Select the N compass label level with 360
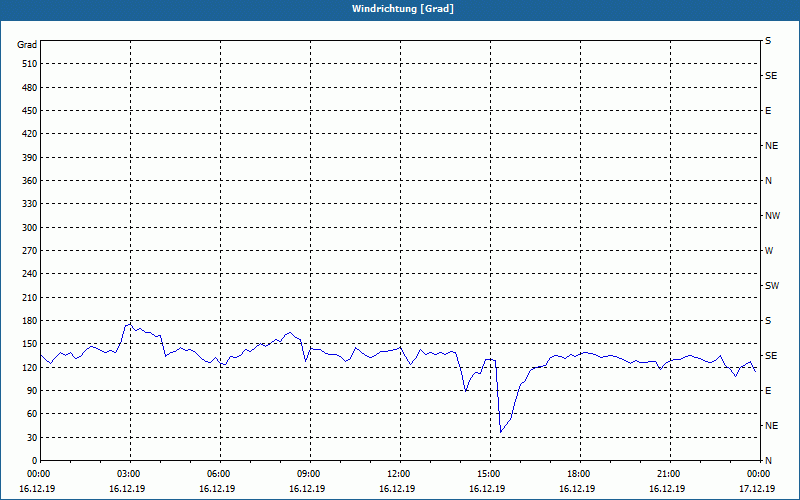The image size is (800, 500). [768, 181]
